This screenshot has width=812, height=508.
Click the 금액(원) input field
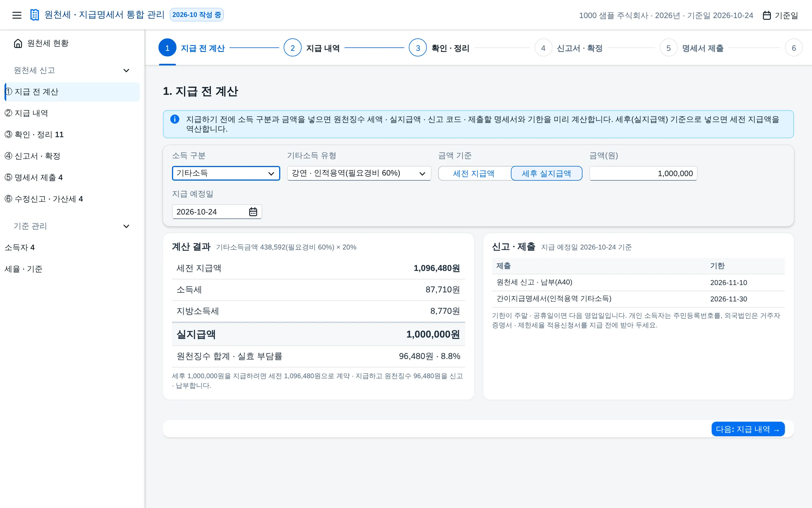point(643,173)
